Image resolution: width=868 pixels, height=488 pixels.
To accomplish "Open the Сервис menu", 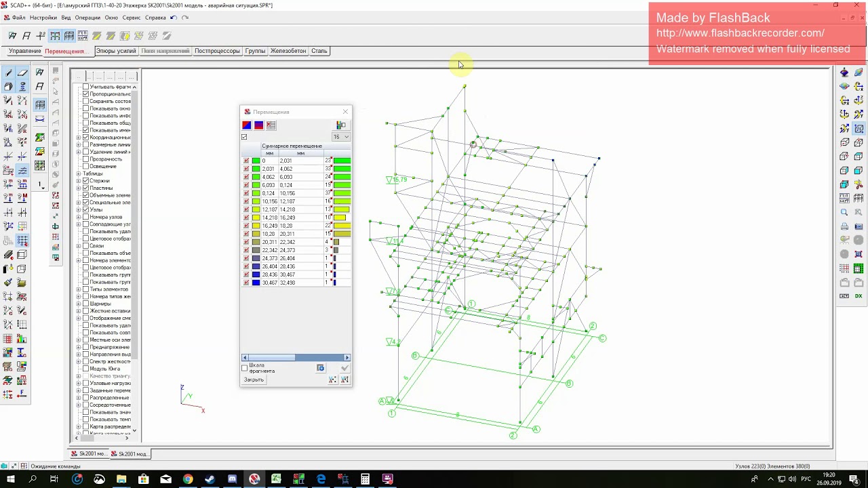I will pos(132,18).
